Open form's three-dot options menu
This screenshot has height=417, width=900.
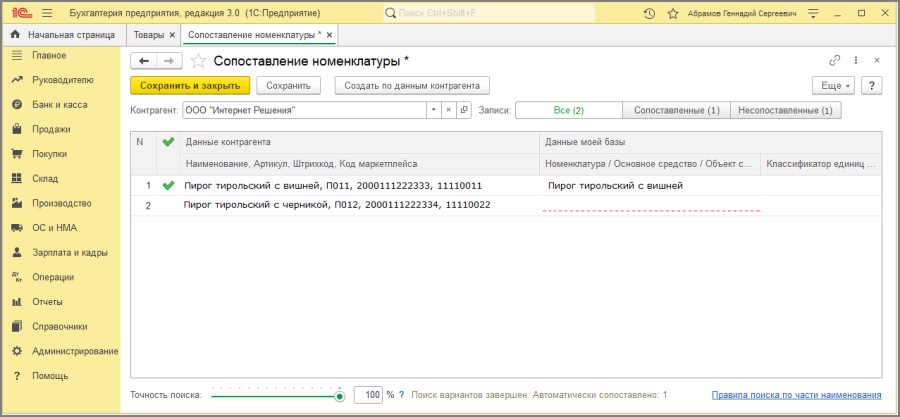click(856, 60)
